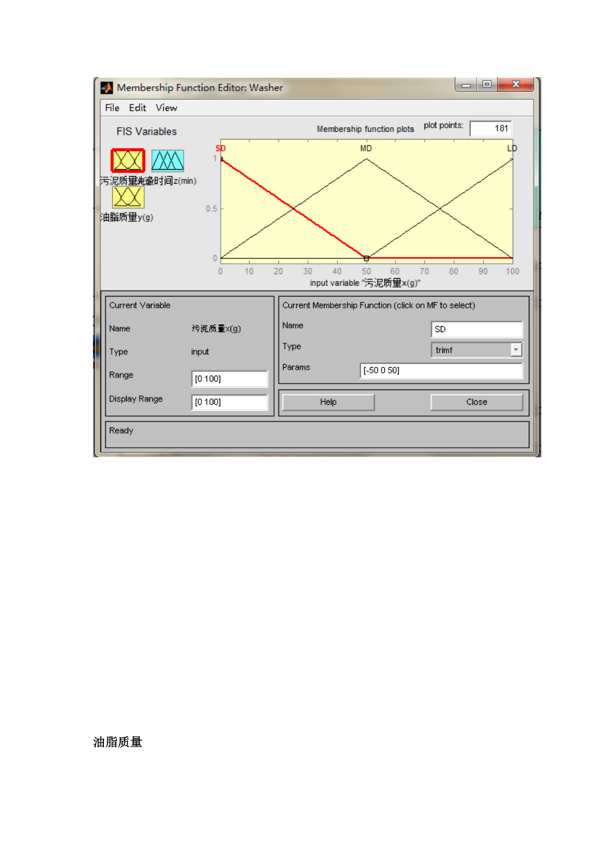Open the trimf Type dropdown
Image resolution: width=614 pixels, height=868 pixels.
(x=477, y=350)
